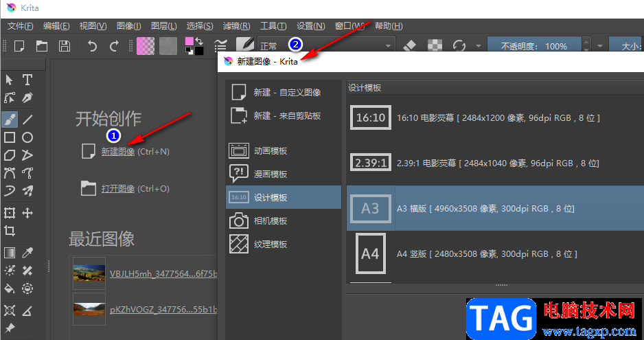
Task: Click the 打开图像 link
Action: [x=118, y=189]
